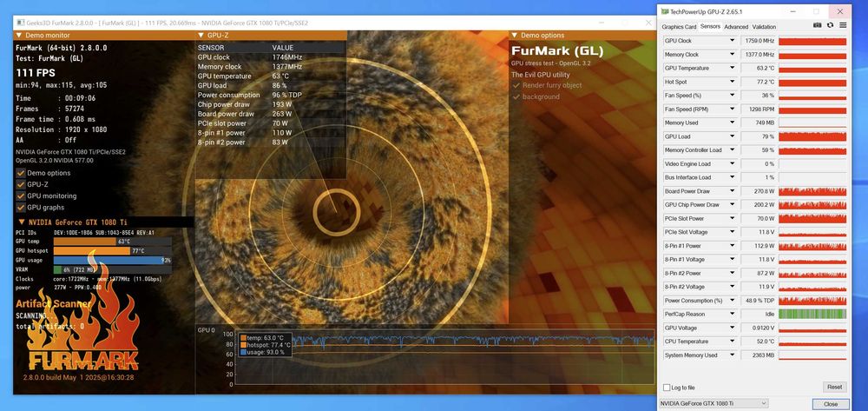This screenshot has width=868, height=411.
Task: Click the GPU-Z title bar app icon
Action: 664,11
